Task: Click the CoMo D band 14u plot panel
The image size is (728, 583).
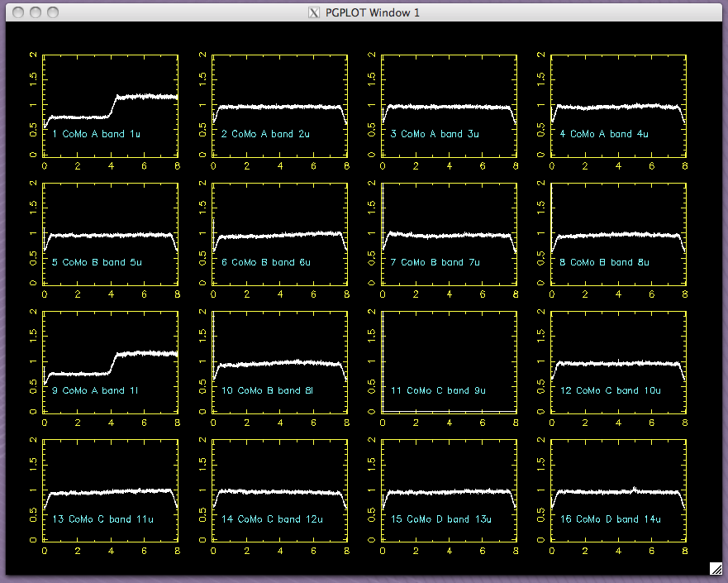Action: [x=618, y=490]
